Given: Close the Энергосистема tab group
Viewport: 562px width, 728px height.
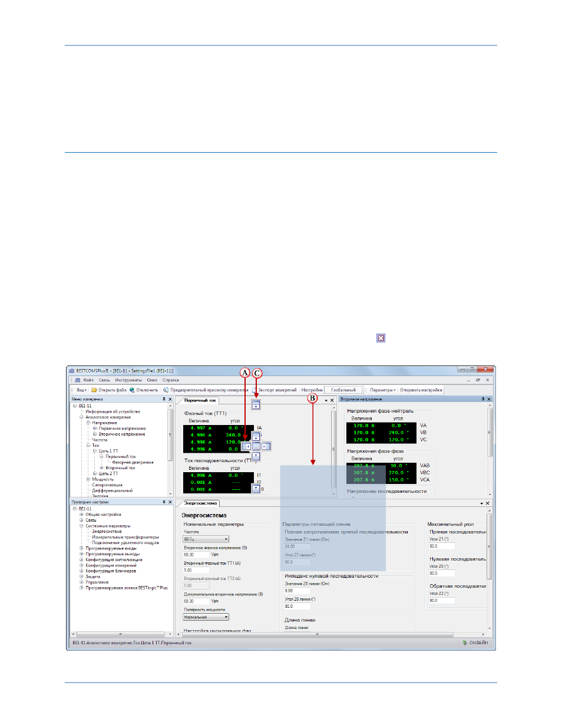Looking at the screenshot, I should coord(488,503).
